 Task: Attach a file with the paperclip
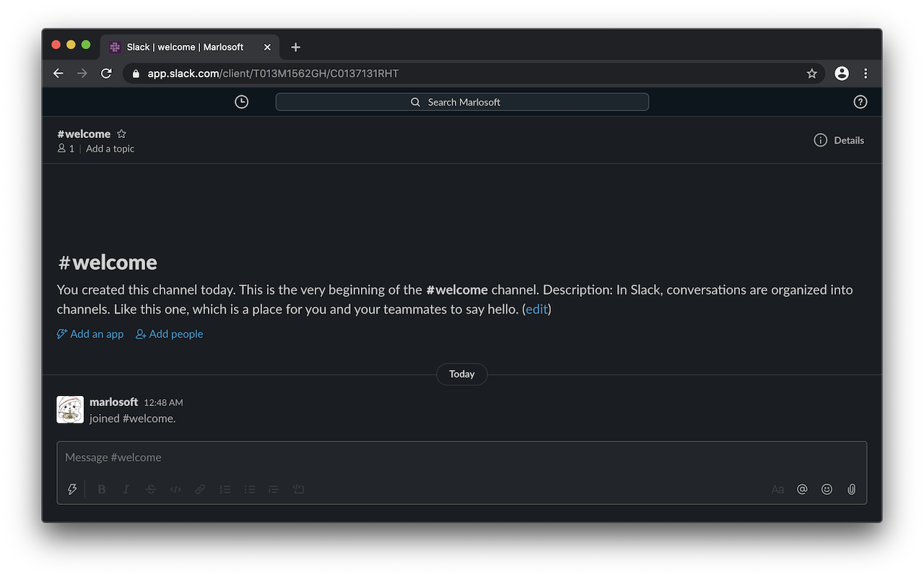(x=852, y=489)
